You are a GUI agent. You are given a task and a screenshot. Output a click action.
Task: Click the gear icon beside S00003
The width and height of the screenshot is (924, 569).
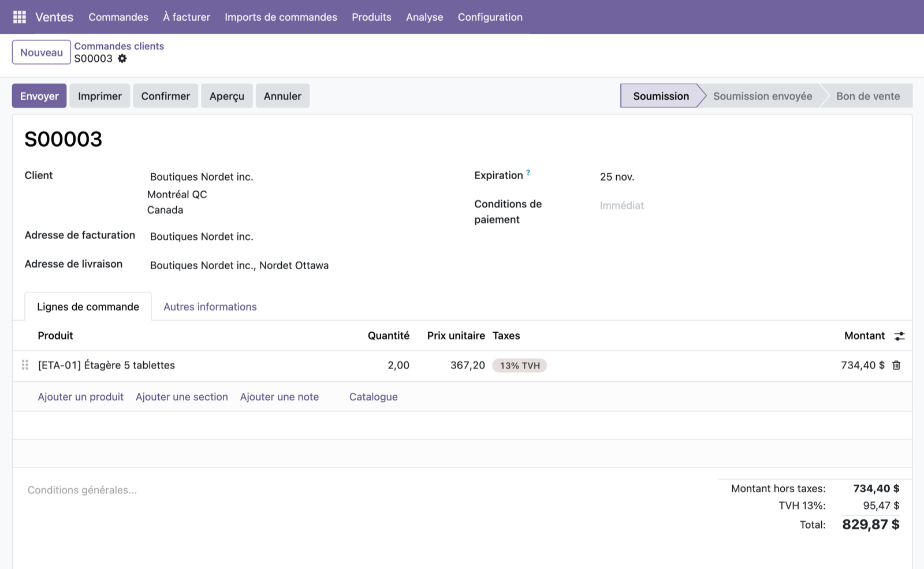coord(122,58)
